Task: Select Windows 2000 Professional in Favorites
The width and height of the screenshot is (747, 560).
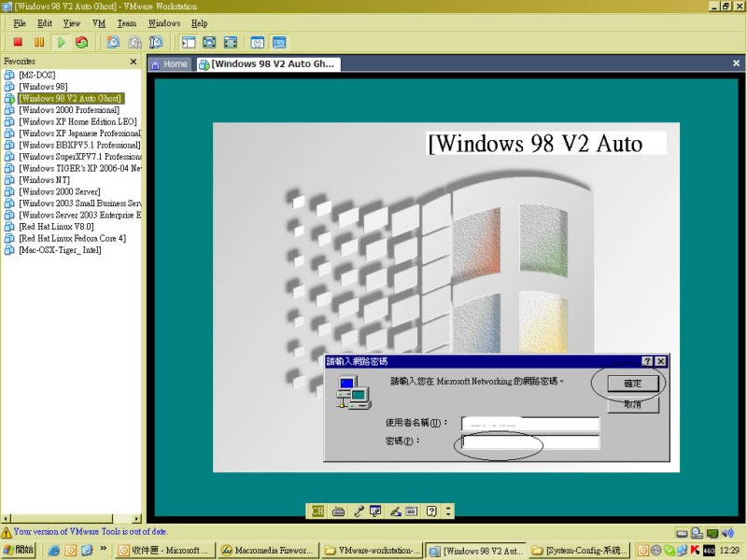Action: click(68, 110)
